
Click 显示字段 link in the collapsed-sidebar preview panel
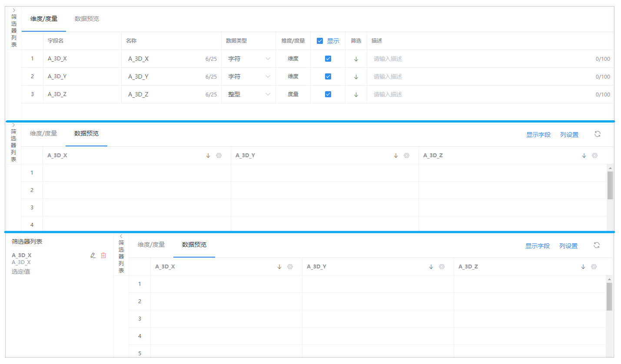coord(538,135)
